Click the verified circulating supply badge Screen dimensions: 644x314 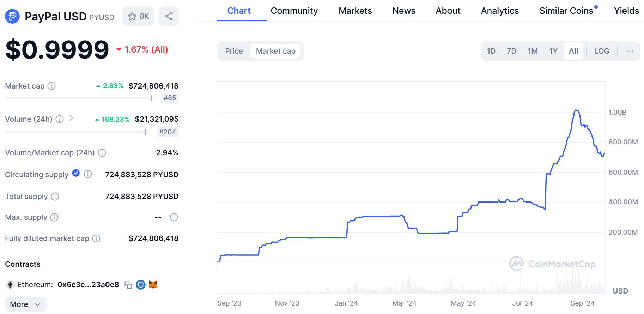76,173
